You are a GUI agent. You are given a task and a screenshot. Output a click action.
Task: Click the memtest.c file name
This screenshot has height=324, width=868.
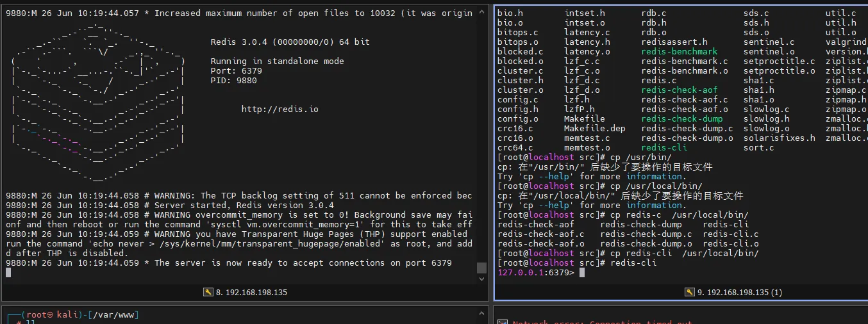587,138
